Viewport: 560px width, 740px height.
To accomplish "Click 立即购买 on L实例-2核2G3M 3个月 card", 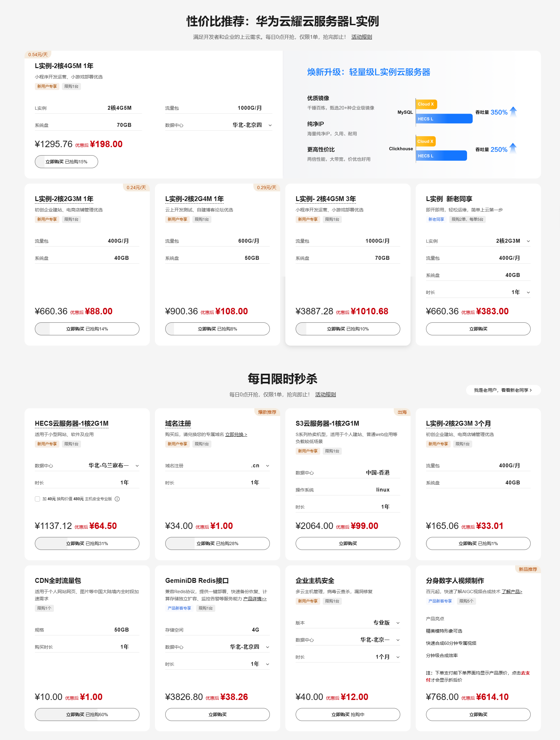I will pyautogui.click(x=478, y=543).
